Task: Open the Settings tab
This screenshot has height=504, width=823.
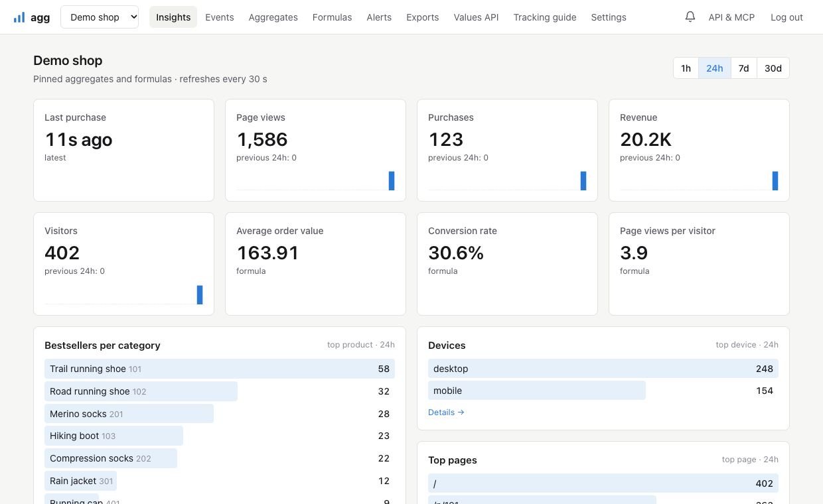Action: [609, 17]
